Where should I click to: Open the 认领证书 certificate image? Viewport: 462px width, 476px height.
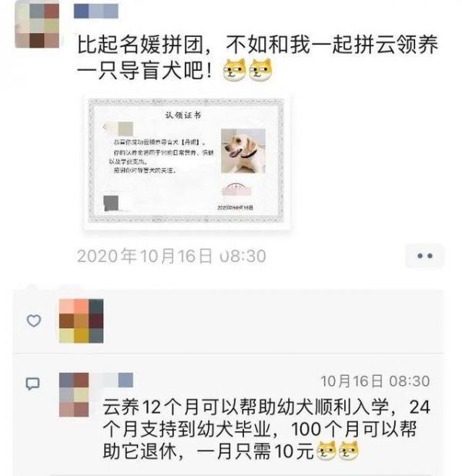(186, 161)
